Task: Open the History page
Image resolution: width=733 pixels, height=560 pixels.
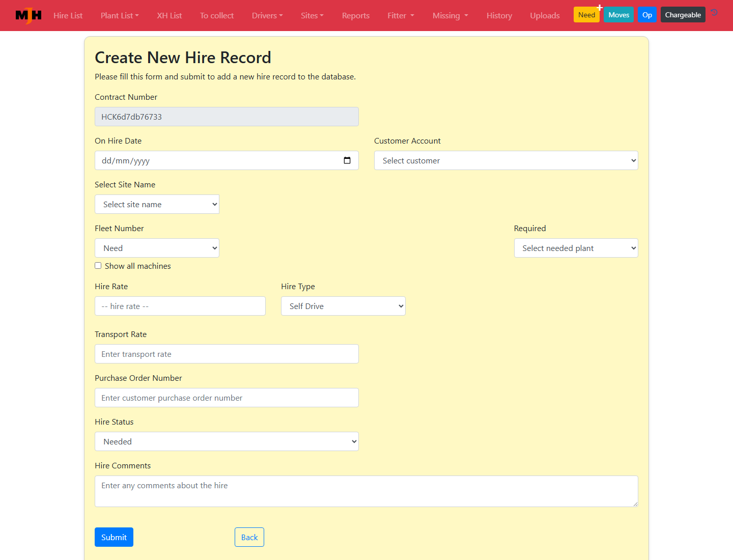Action: click(499, 16)
